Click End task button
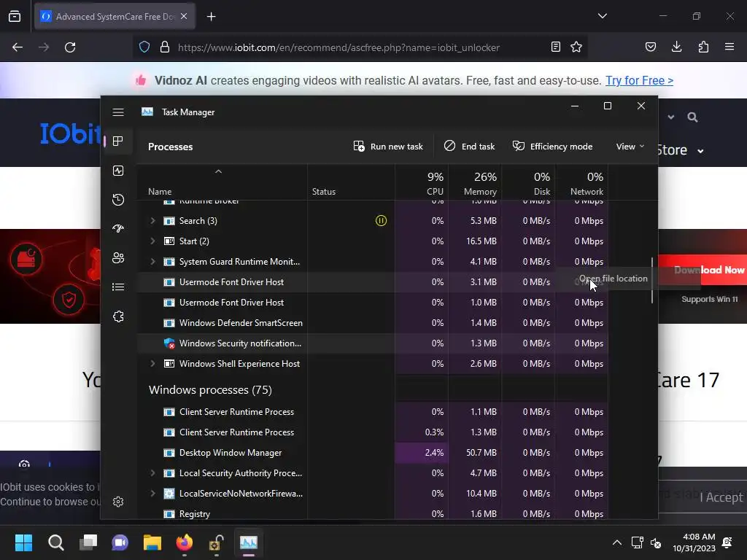Image resolution: width=747 pixels, height=560 pixels. tap(470, 146)
